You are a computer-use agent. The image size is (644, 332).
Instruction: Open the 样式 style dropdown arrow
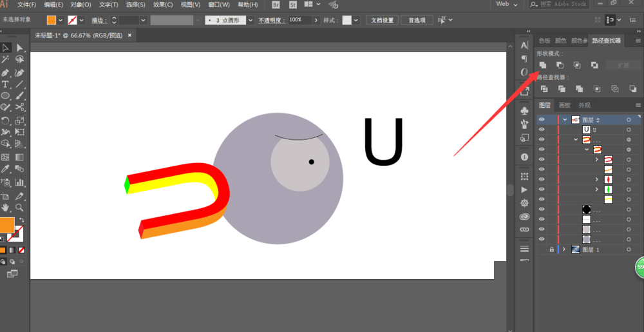[x=356, y=20]
